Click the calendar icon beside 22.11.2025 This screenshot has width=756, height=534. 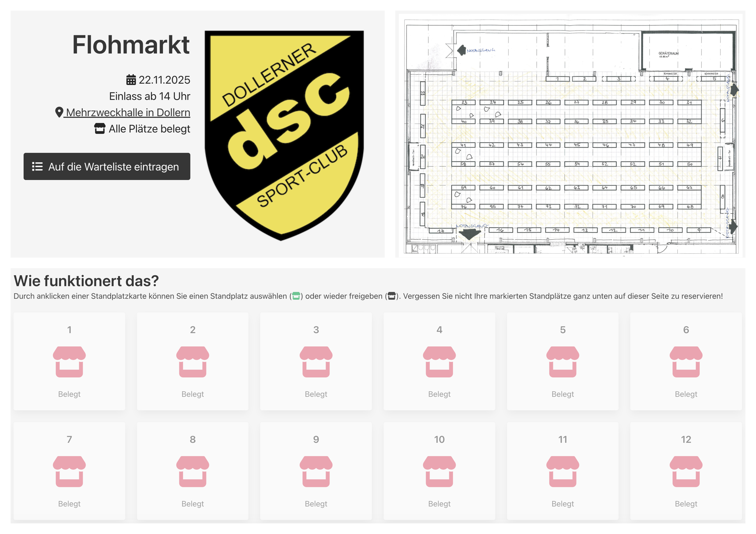tap(131, 80)
